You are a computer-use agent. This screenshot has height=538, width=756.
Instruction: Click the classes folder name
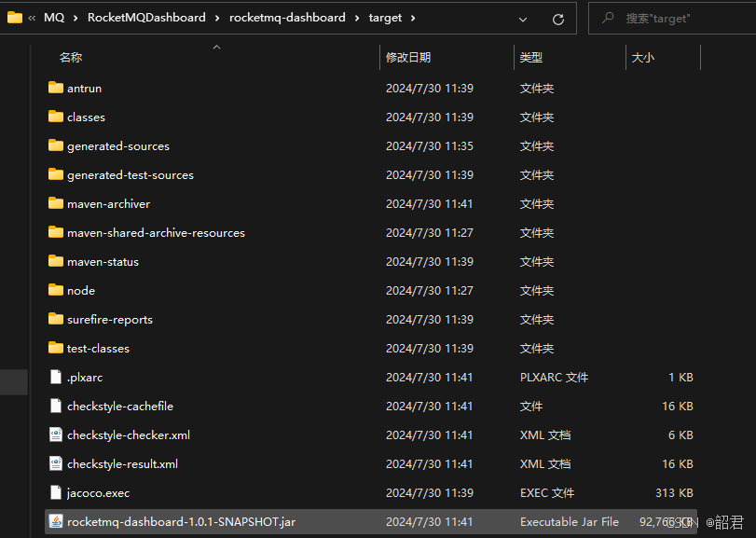click(x=87, y=117)
